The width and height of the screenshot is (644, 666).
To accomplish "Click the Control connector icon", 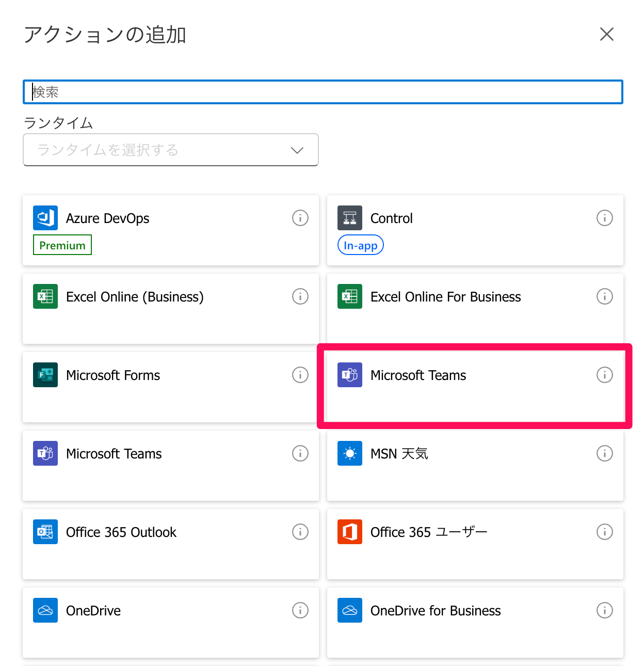I will click(x=350, y=218).
